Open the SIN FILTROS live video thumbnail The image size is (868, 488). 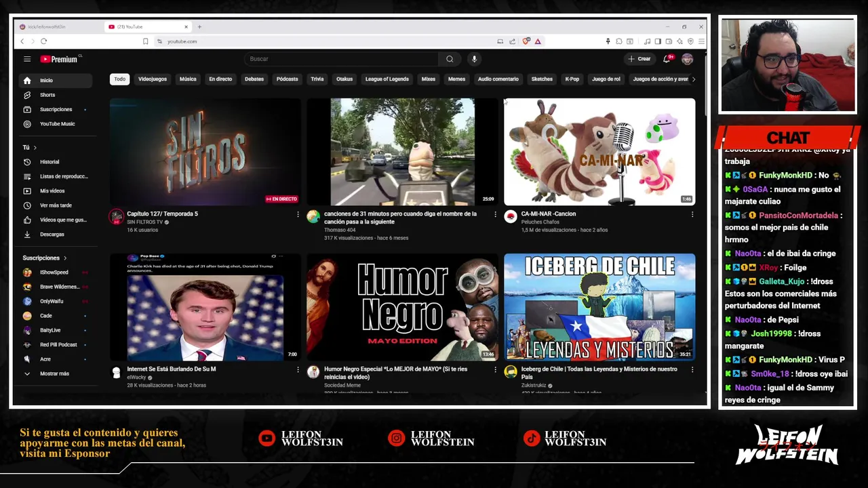click(x=205, y=152)
